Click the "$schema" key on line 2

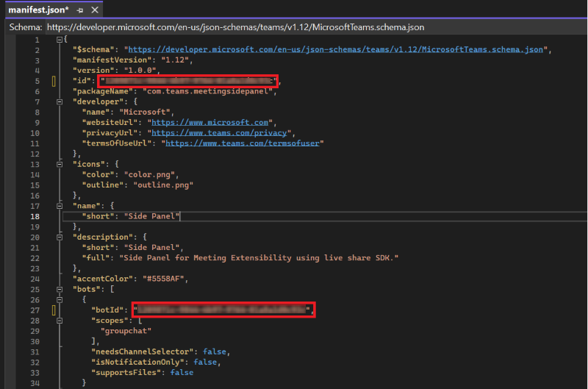coord(93,49)
